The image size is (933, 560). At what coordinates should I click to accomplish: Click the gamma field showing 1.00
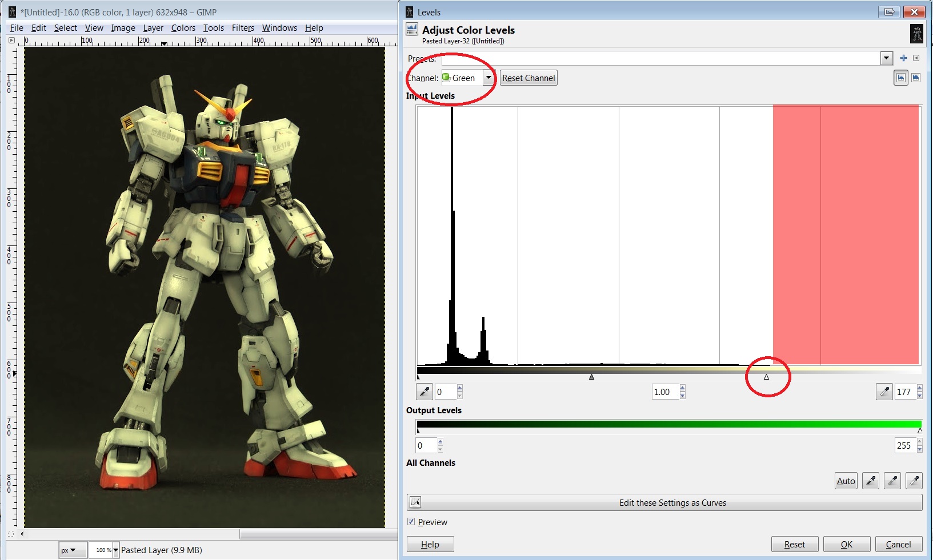click(665, 392)
